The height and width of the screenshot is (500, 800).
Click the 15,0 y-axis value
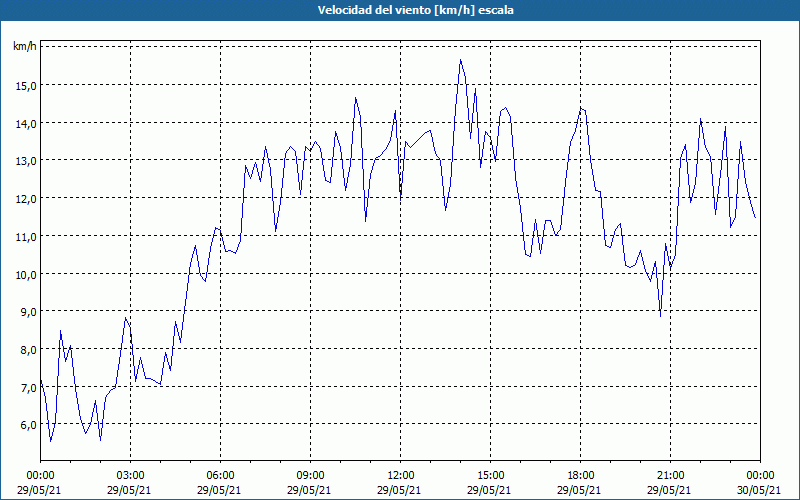26,85
